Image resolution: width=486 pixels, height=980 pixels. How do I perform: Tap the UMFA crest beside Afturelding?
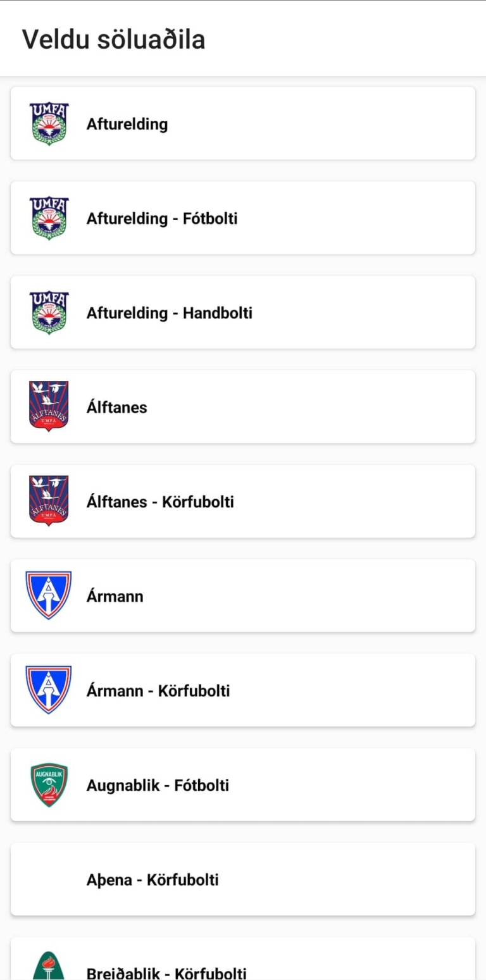[x=49, y=123]
